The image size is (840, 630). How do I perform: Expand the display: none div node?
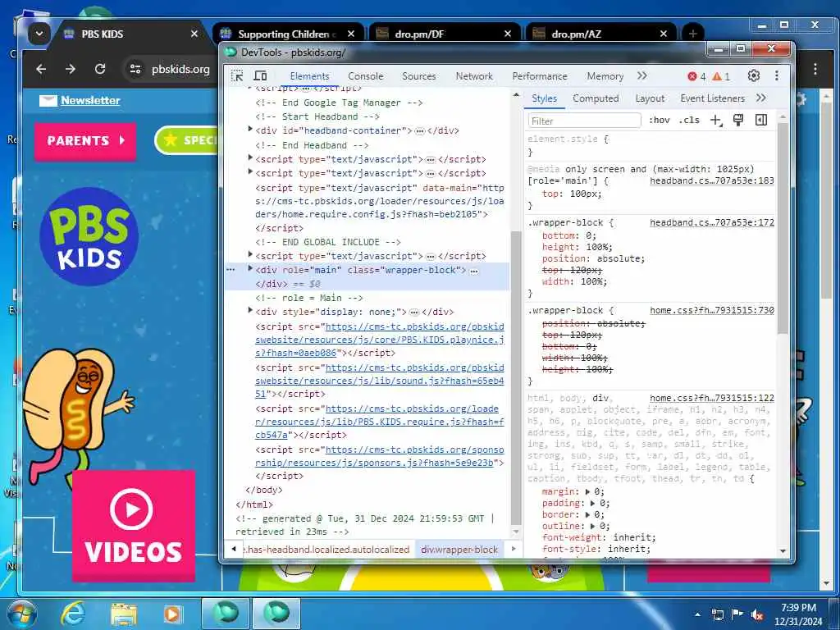250,310
